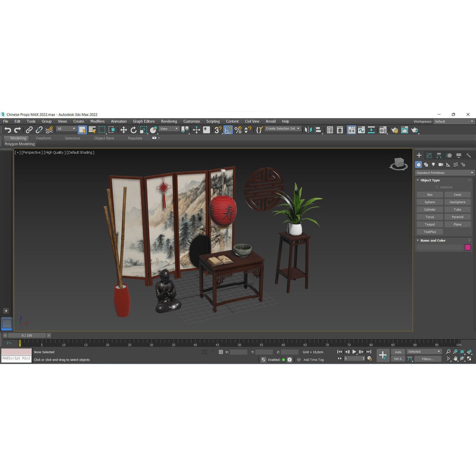The image size is (476, 476).
Task: Toggle absolute transform type-in mode
Action: pos(221,352)
